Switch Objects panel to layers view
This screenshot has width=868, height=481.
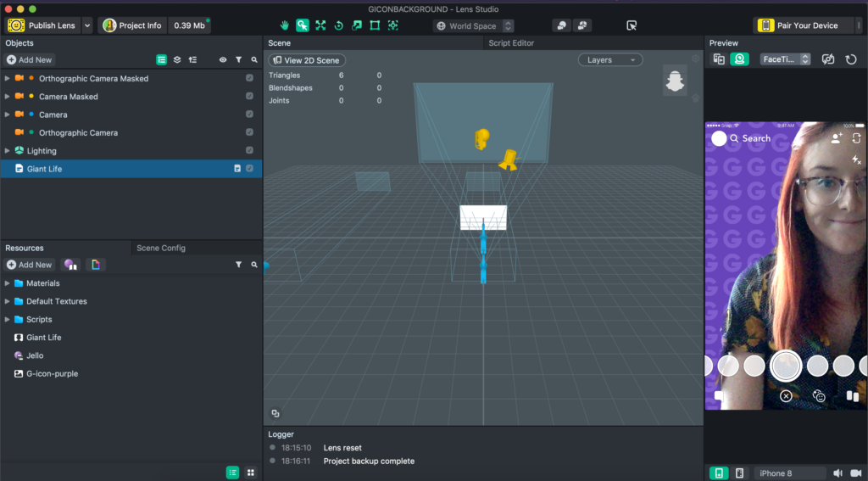(177, 60)
